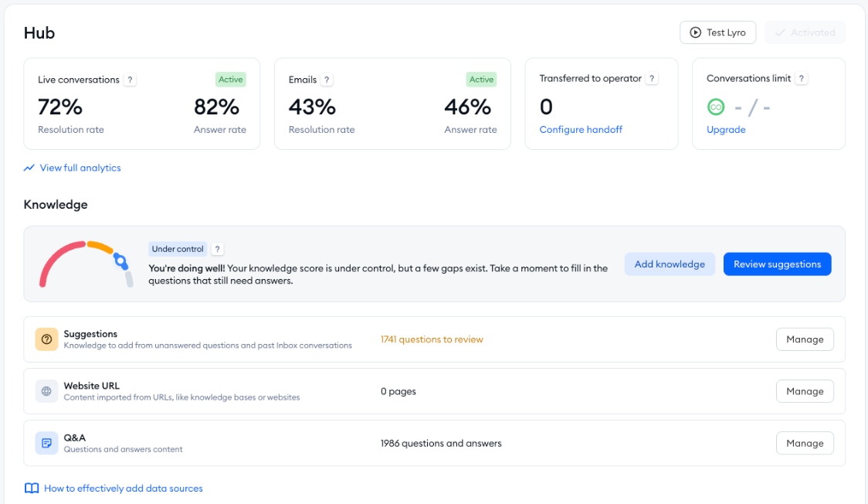
Task: Click the trend chart icon before View full analytics
Action: point(29,168)
